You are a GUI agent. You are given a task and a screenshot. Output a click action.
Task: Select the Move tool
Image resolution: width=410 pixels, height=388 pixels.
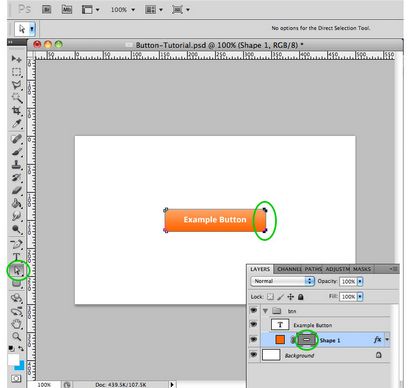click(16, 59)
